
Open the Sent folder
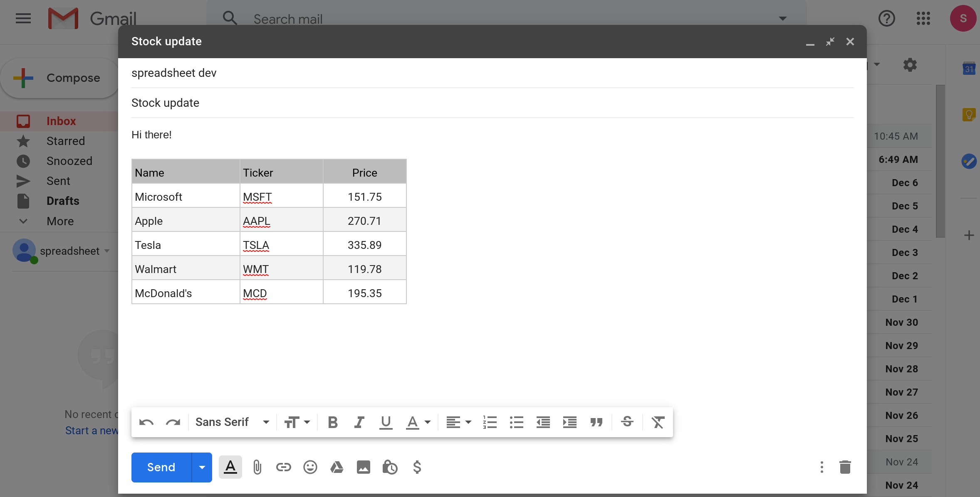click(x=59, y=181)
